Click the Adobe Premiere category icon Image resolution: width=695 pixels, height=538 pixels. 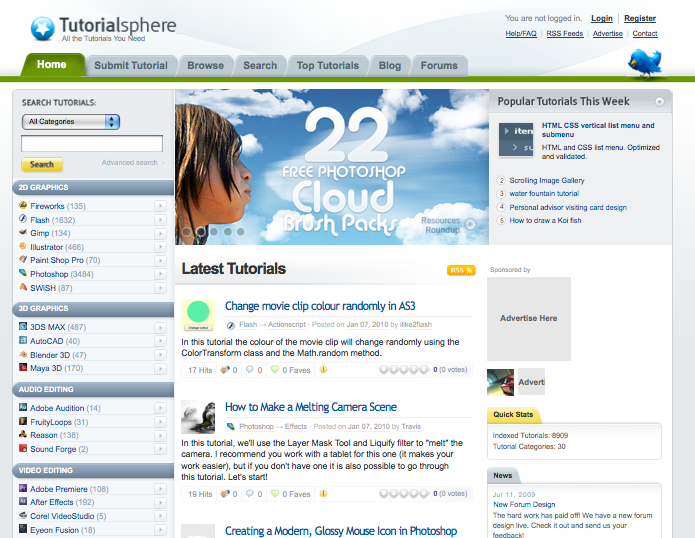pyautogui.click(x=23, y=488)
